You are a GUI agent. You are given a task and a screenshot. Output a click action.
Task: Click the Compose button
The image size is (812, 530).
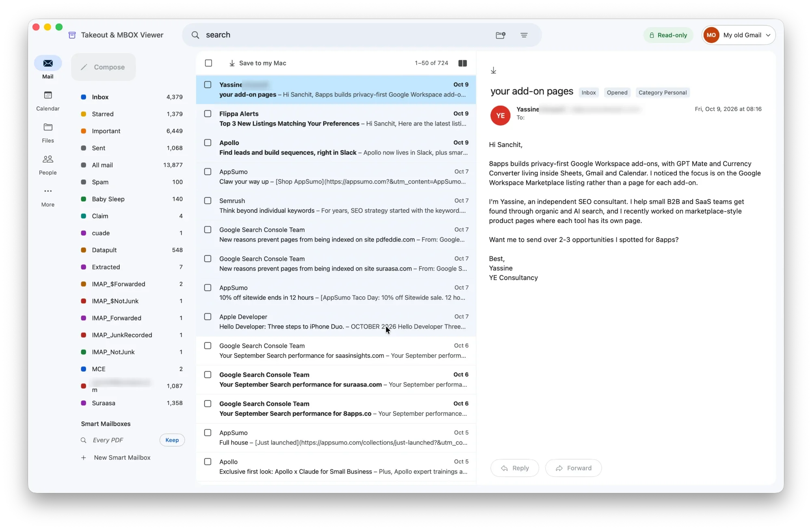104,67
